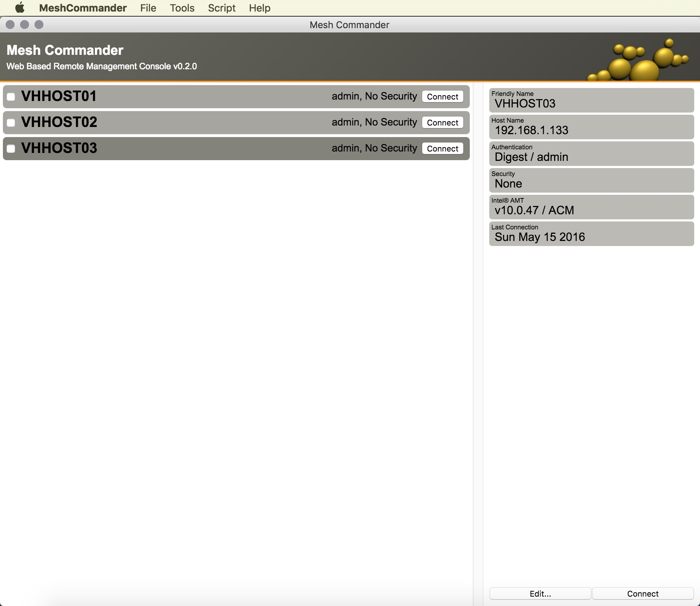Click the Security field showing None
Image resolution: width=700 pixels, height=606 pixels.
coord(591,180)
